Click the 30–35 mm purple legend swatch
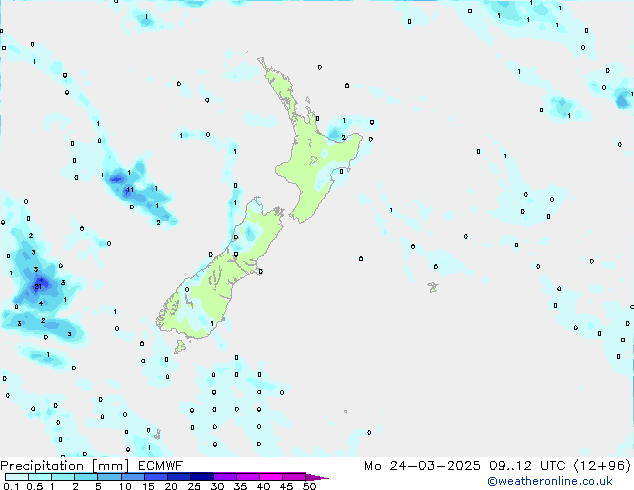This screenshot has height=490, width=634. pos(225,477)
